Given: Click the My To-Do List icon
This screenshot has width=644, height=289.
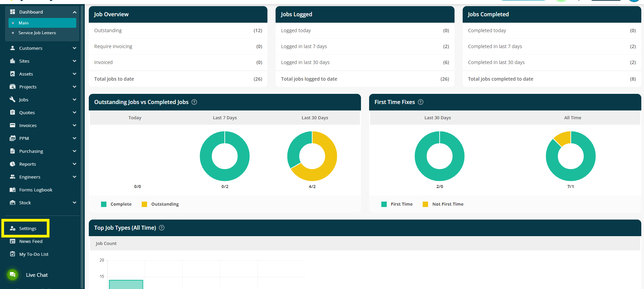Looking at the screenshot, I should click(13, 254).
